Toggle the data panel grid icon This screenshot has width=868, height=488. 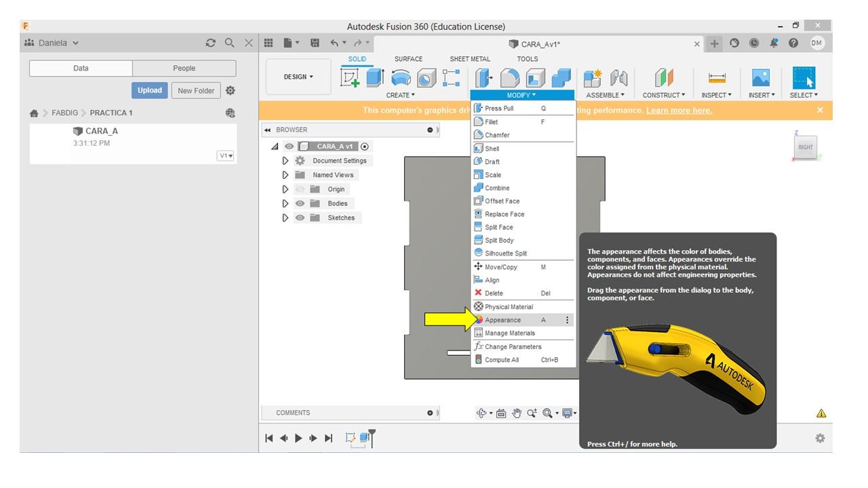click(269, 43)
